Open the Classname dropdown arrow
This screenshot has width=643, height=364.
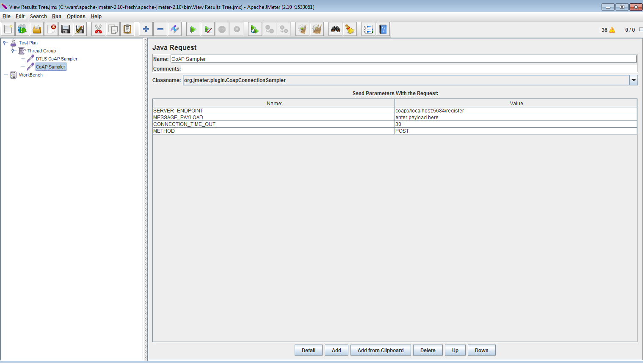(634, 80)
